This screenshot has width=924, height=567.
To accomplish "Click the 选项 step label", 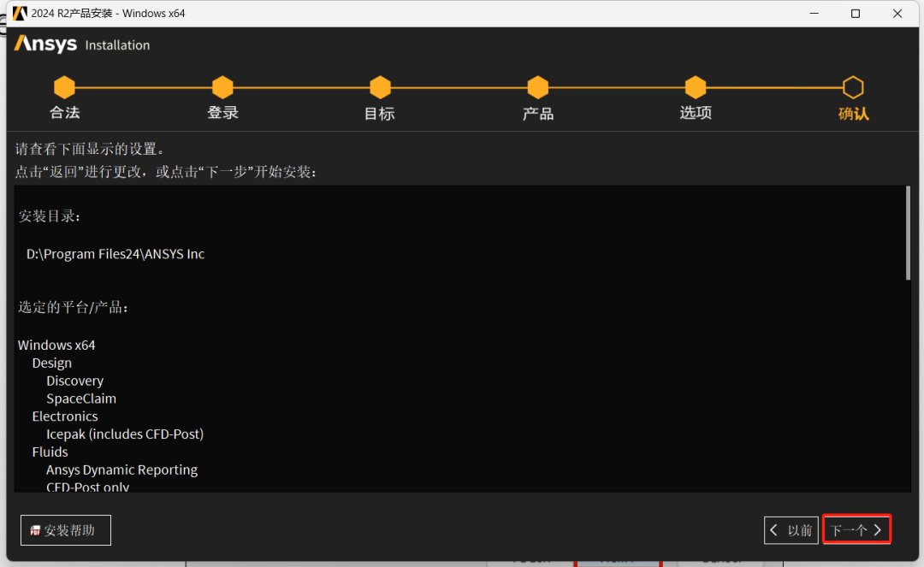I will point(696,112).
